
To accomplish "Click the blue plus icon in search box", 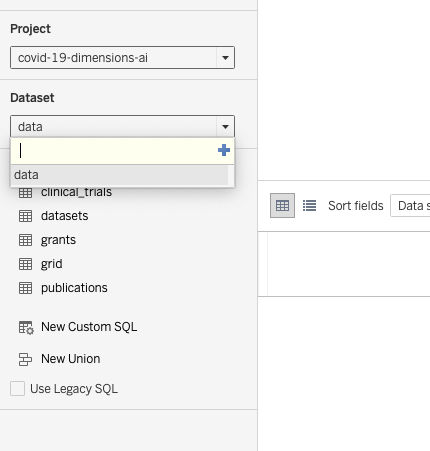I will [x=224, y=150].
